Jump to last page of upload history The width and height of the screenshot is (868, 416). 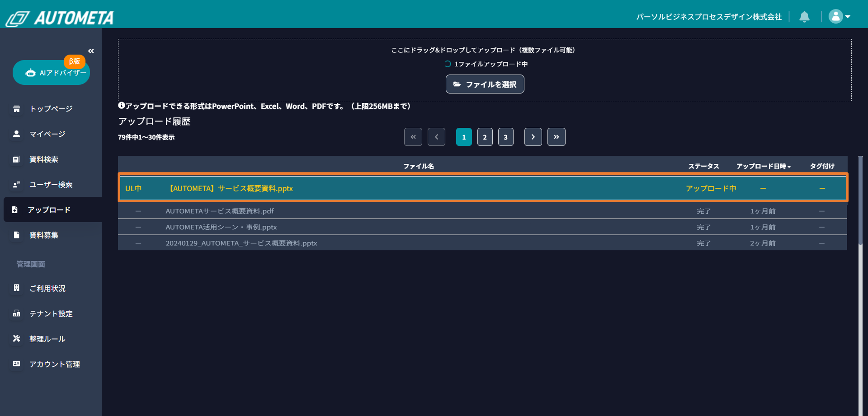pyautogui.click(x=556, y=137)
